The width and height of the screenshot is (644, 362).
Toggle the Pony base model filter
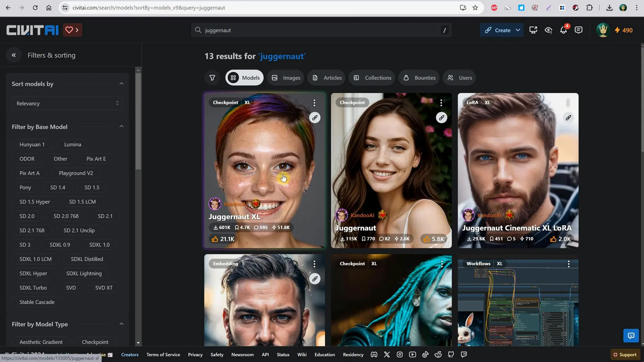click(25, 187)
